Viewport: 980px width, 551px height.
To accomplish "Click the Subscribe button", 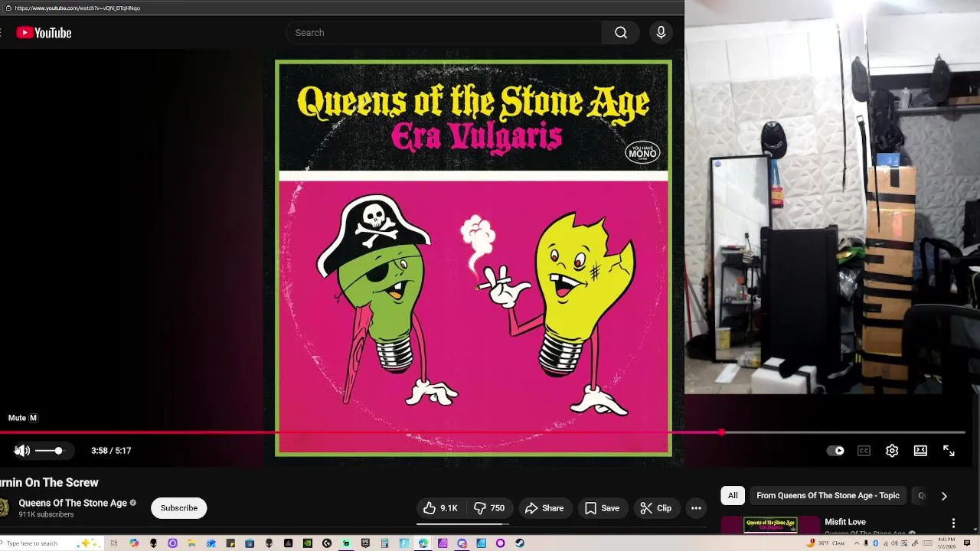I will click(179, 508).
